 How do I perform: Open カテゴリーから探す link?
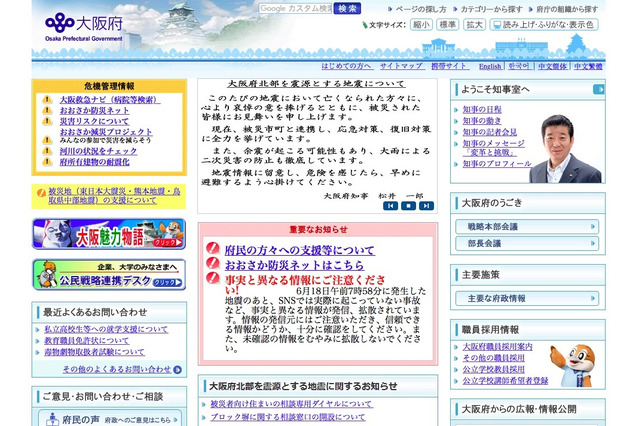tap(491, 9)
